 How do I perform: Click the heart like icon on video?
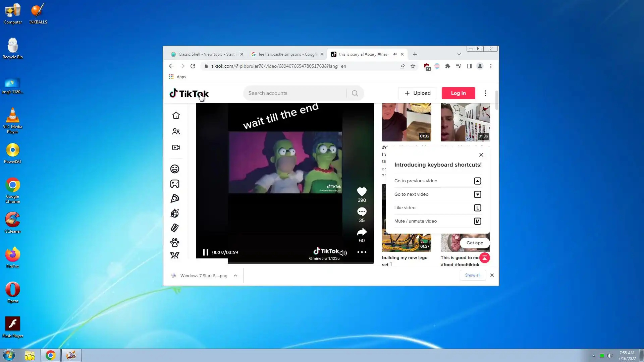(x=362, y=192)
